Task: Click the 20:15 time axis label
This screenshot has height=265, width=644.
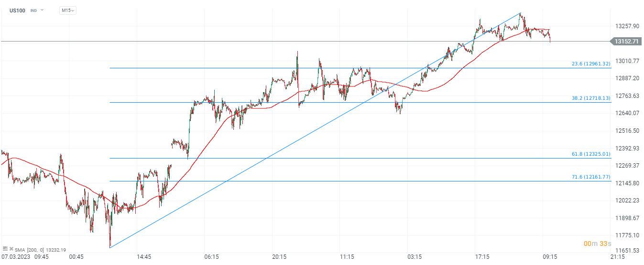Action: [279, 256]
